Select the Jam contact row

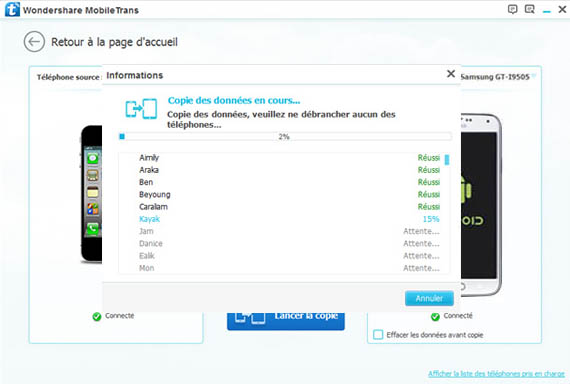[x=284, y=231]
